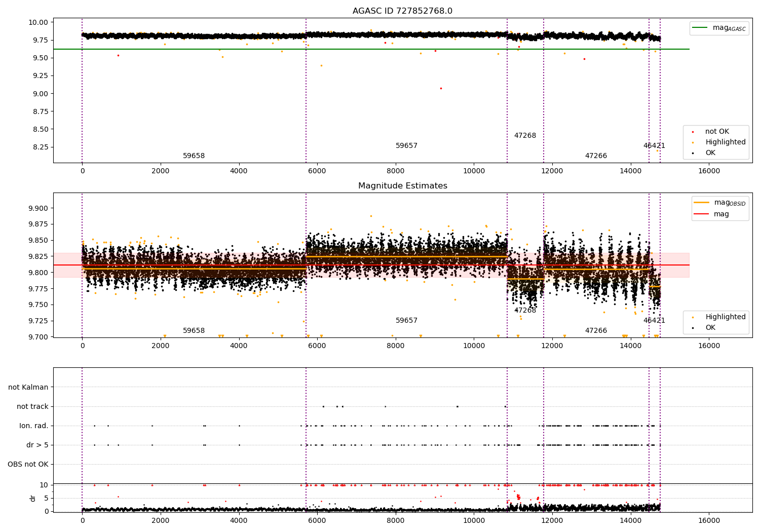Click the "Ion. rad." row label
Screen dimensions: 760x532
[x=34, y=426]
